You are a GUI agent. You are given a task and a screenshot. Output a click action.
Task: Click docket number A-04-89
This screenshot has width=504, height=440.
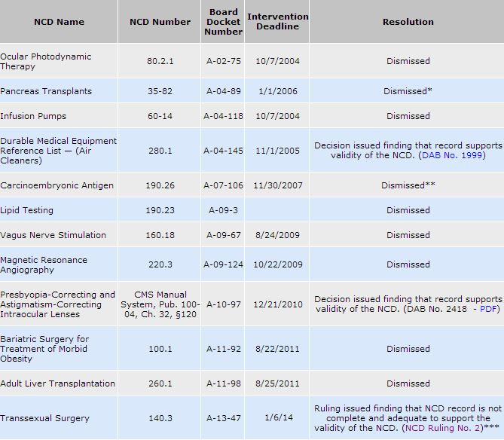224,91
